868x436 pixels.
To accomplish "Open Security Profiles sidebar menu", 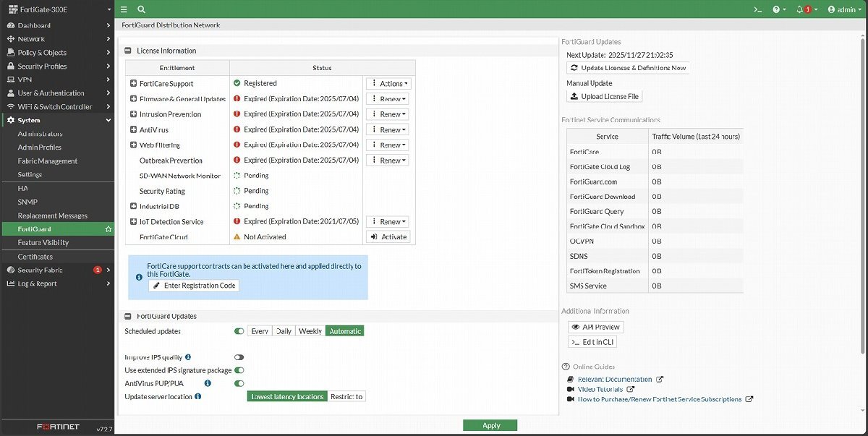I will click(x=57, y=67).
